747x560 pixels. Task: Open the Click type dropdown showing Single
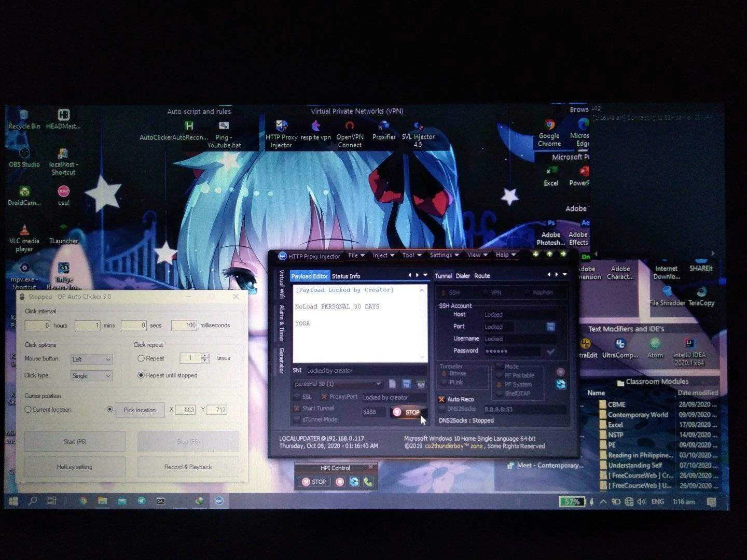tap(91, 375)
